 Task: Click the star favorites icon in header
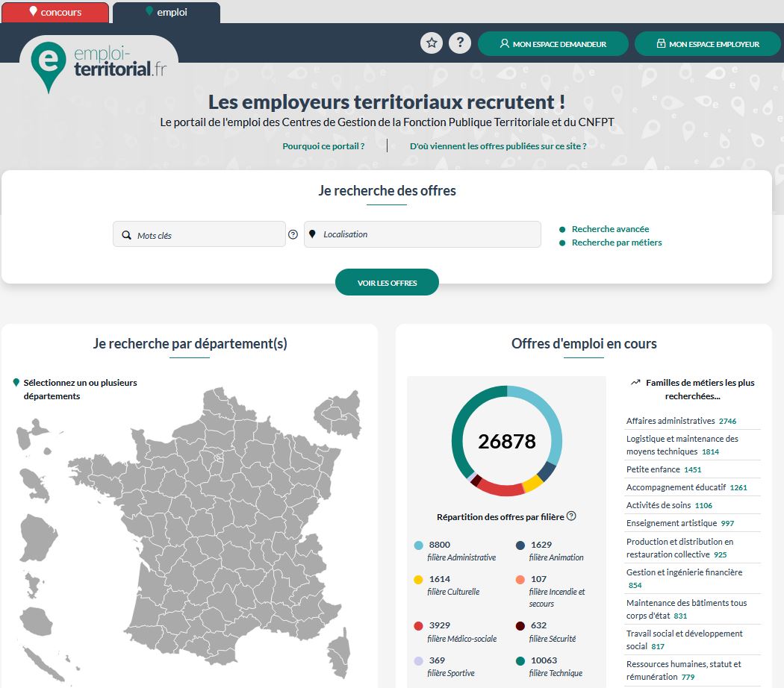pos(432,43)
